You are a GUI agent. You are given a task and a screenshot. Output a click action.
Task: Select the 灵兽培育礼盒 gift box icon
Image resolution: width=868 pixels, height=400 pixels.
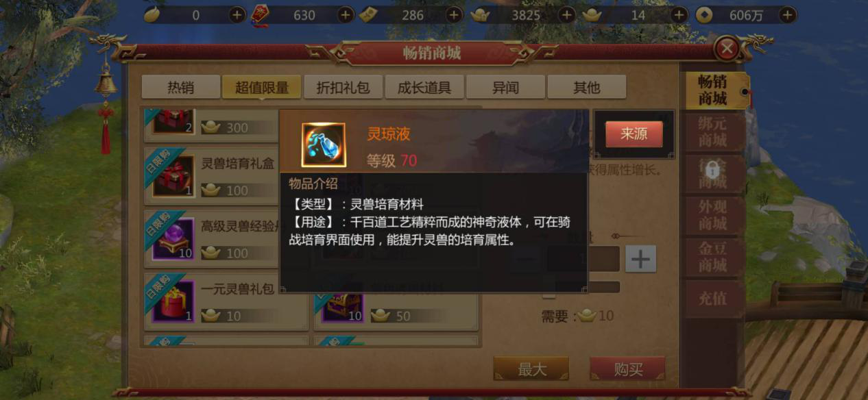click(173, 175)
